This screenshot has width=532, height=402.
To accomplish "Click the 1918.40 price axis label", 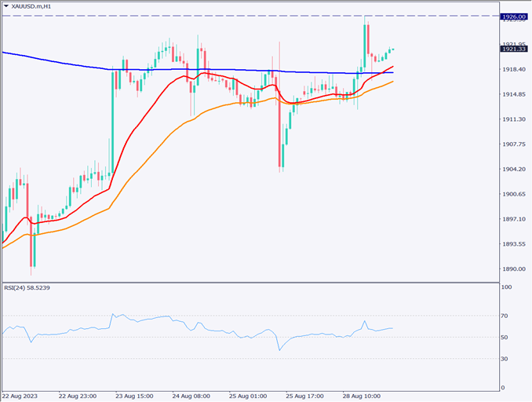I will pos(514,69).
